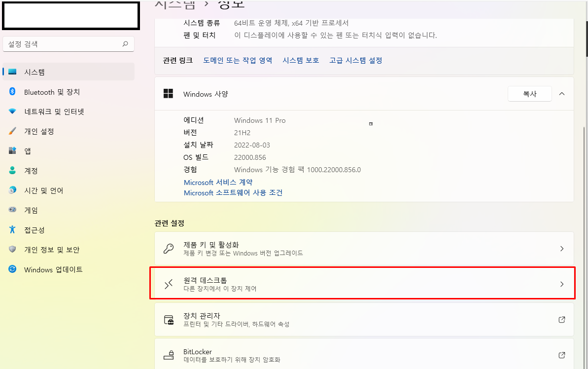Select 앱 in sidebar

point(69,151)
